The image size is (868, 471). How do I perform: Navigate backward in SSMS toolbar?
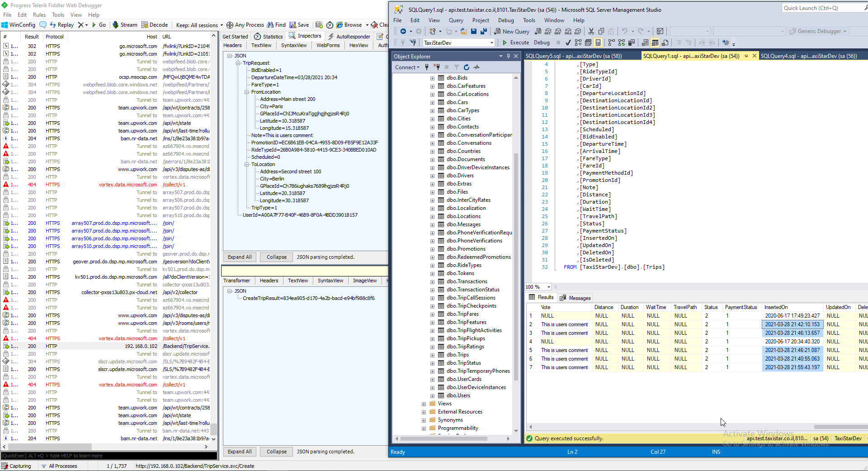403,31
